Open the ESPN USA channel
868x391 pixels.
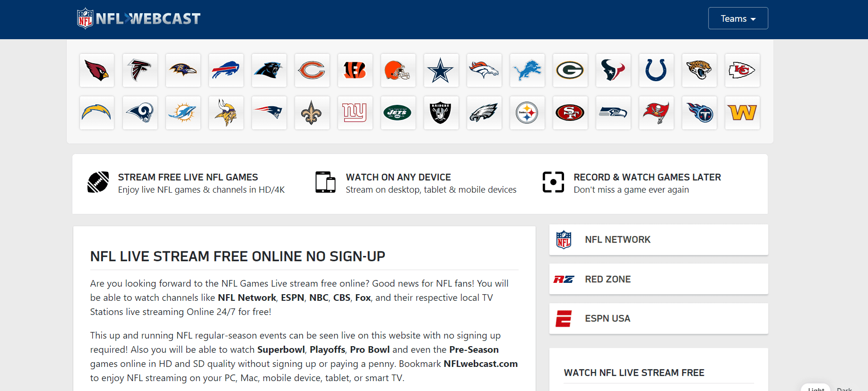(x=659, y=318)
